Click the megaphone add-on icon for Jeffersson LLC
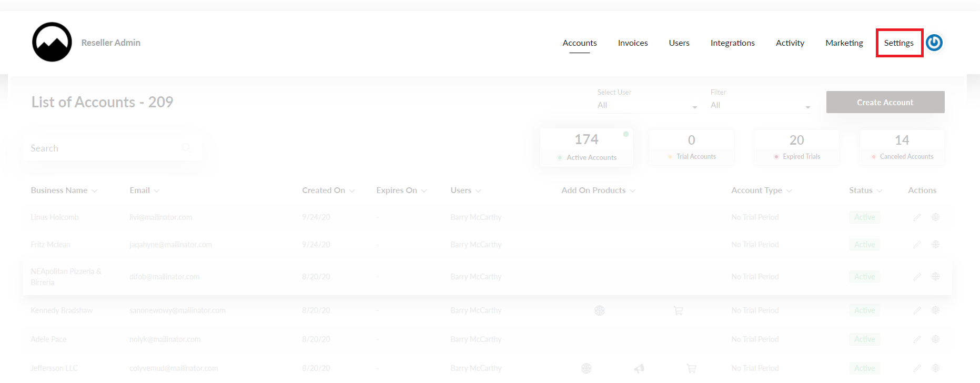This screenshot has height=383, width=980. [639, 368]
